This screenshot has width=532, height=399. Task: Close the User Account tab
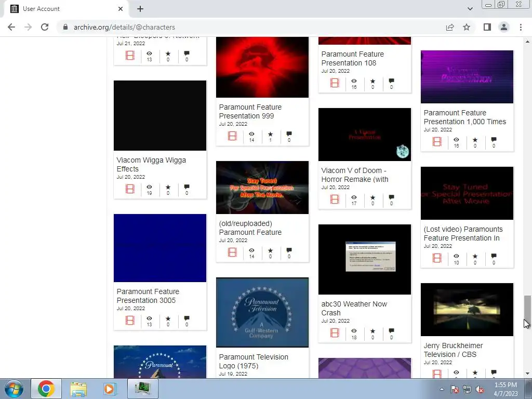point(121,9)
